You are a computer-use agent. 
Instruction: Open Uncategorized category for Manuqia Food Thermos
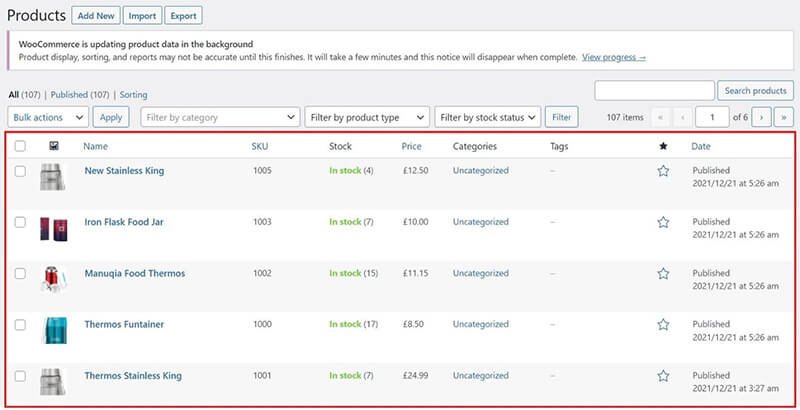click(481, 274)
